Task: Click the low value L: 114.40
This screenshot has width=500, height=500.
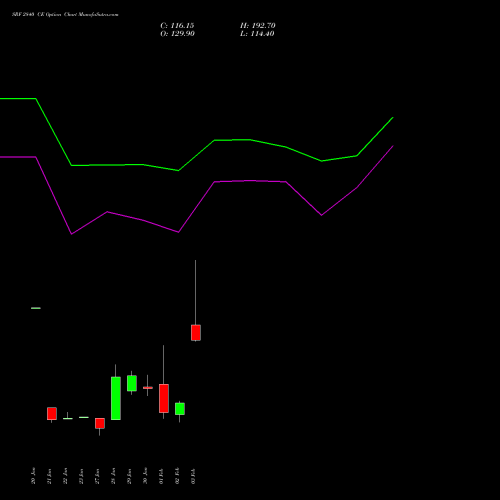Action: pyautogui.click(x=257, y=34)
